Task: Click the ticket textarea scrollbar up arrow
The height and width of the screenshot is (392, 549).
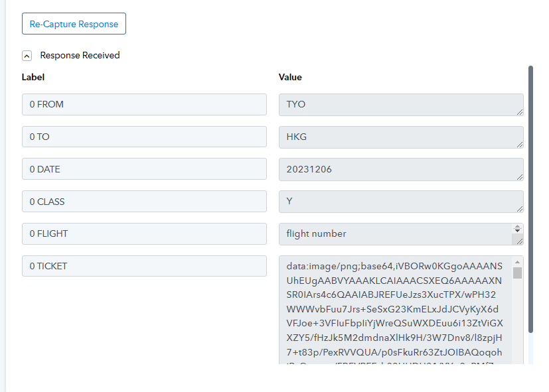Action: 518,262
